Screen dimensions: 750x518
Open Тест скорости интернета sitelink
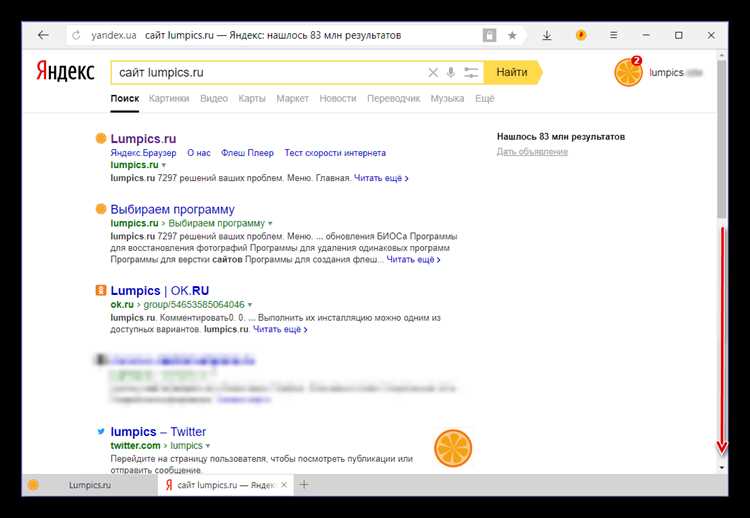coord(335,153)
